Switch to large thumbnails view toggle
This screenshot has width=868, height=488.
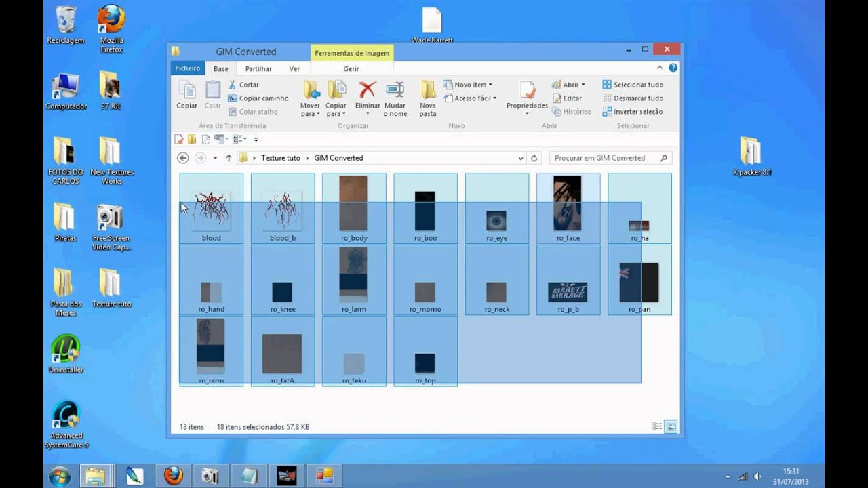671,426
